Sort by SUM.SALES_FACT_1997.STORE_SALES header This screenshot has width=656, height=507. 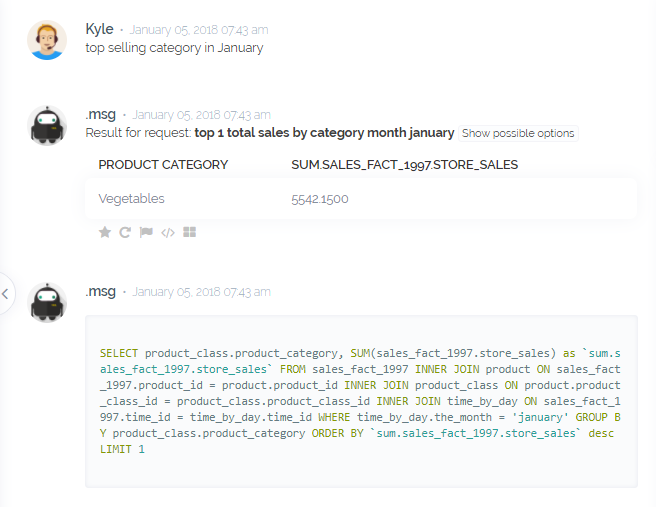[x=404, y=165]
